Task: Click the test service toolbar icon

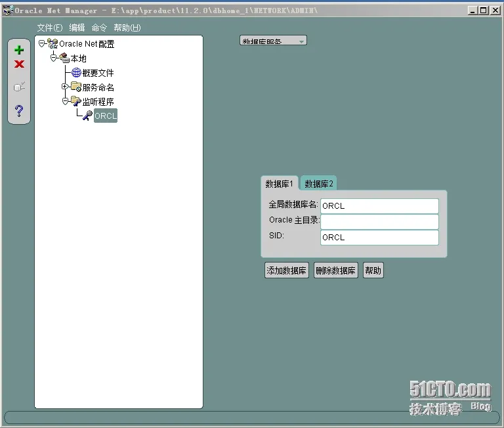Action: (19, 87)
